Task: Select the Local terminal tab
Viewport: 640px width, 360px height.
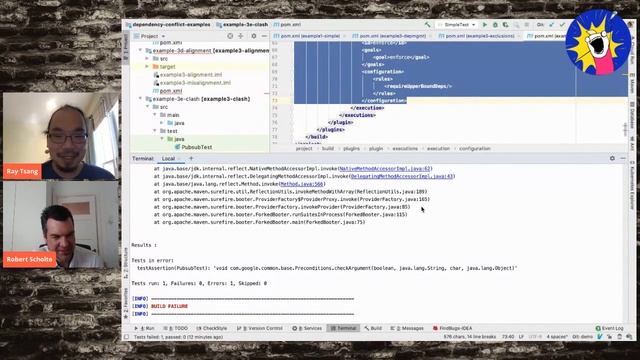Action: point(168,158)
